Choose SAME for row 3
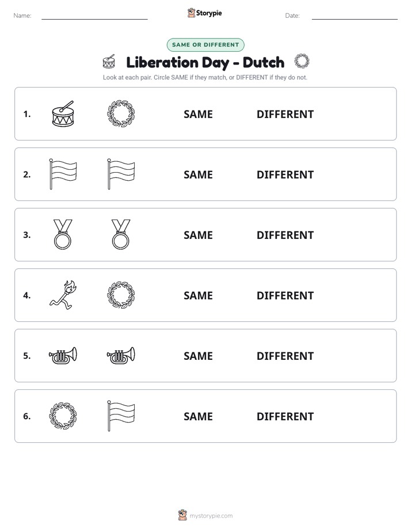 pos(198,235)
